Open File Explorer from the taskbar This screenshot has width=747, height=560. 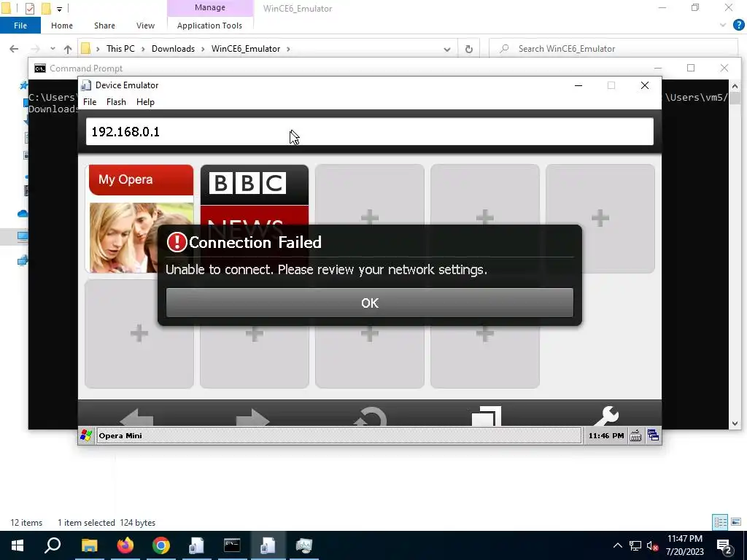(89, 545)
